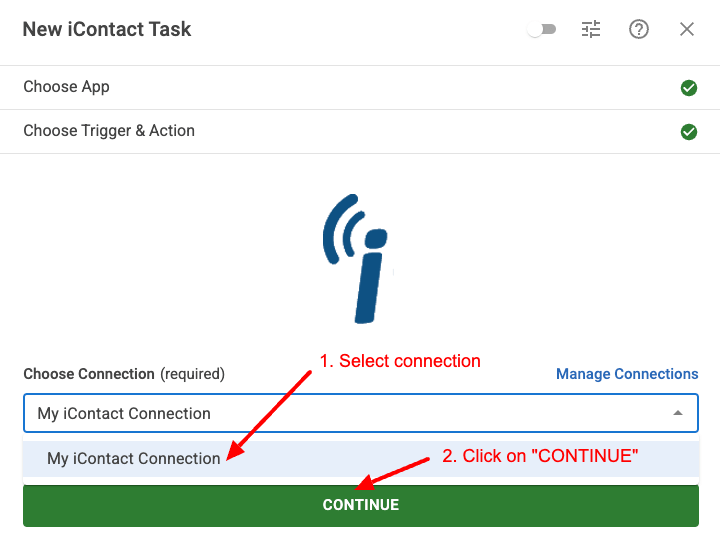720x547 pixels.
Task: Open the Choose Connection combo box
Action: pyautogui.click(x=361, y=413)
